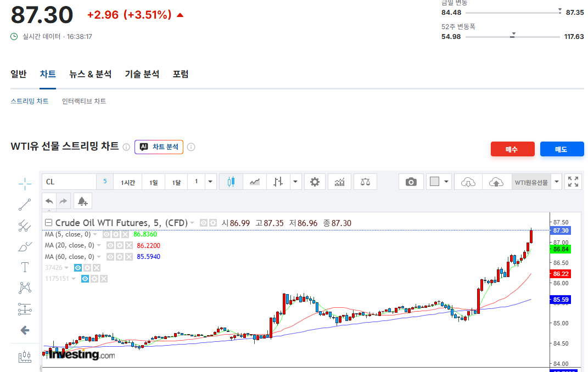Expand the chart style dropdown arrow
Screen dimensions: 588x372
[295, 182]
